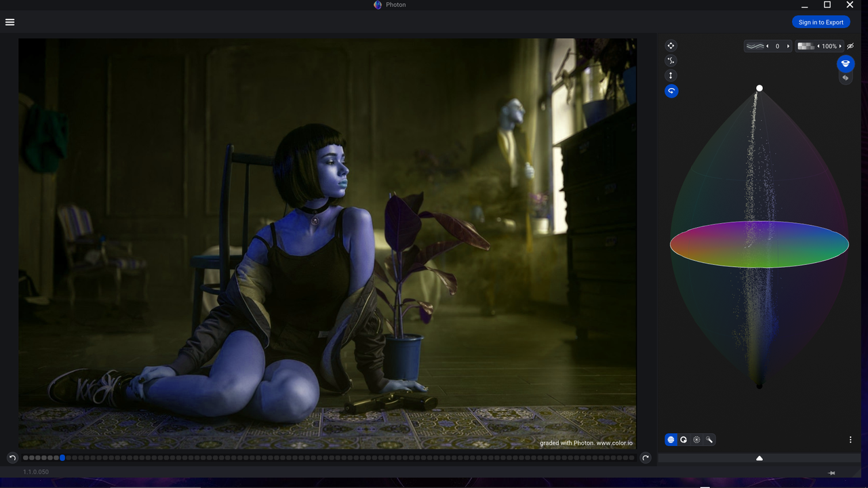Image resolution: width=868 pixels, height=488 pixels.
Task: Select the eyedropper picker mode button
Action: point(709,440)
